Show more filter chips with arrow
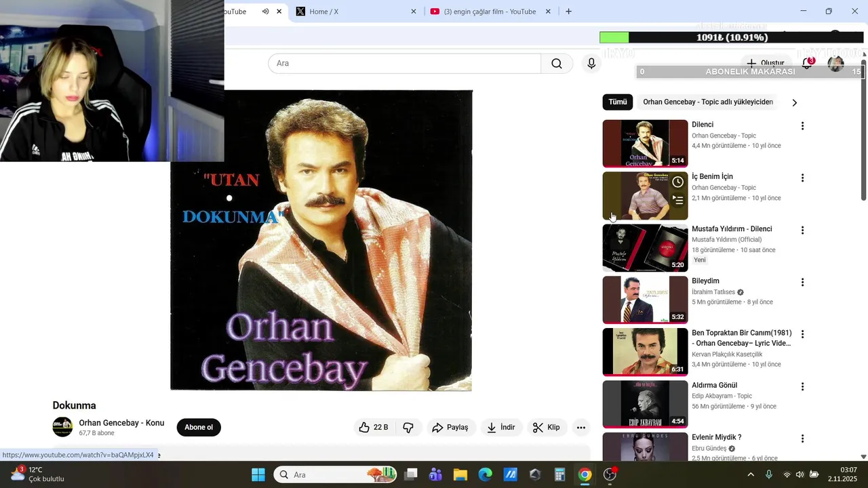This screenshot has height=488, width=868. coord(795,102)
